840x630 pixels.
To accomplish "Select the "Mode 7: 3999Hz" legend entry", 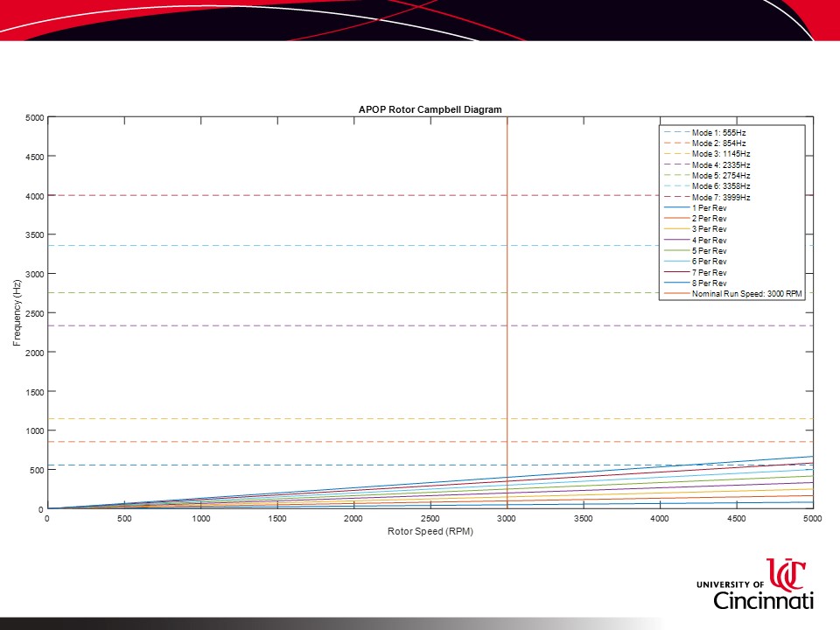I will pos(721,197).
